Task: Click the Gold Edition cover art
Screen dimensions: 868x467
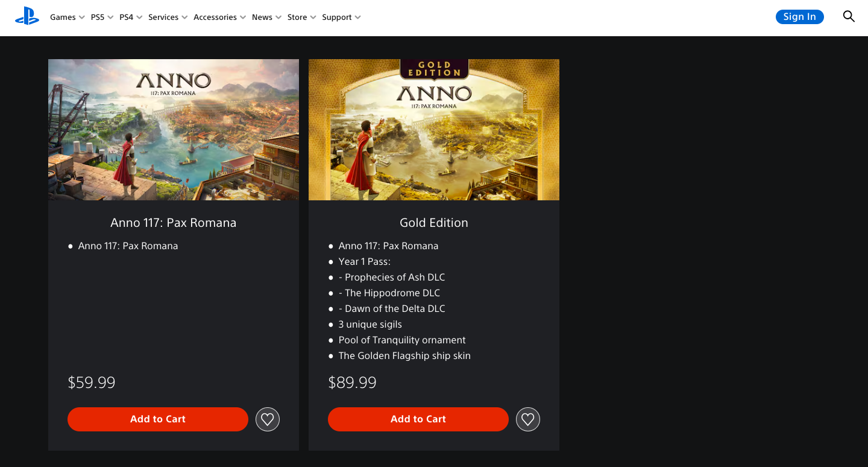Action: (433, 129)
